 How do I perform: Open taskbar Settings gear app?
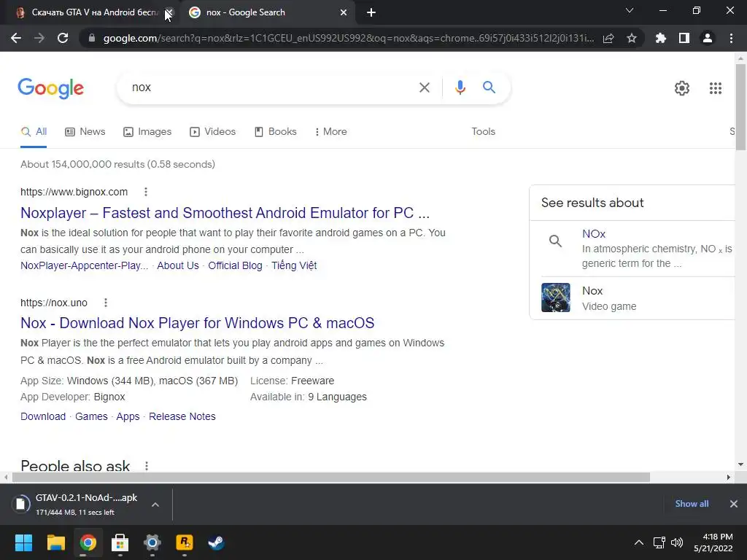[x=152, y=542]
